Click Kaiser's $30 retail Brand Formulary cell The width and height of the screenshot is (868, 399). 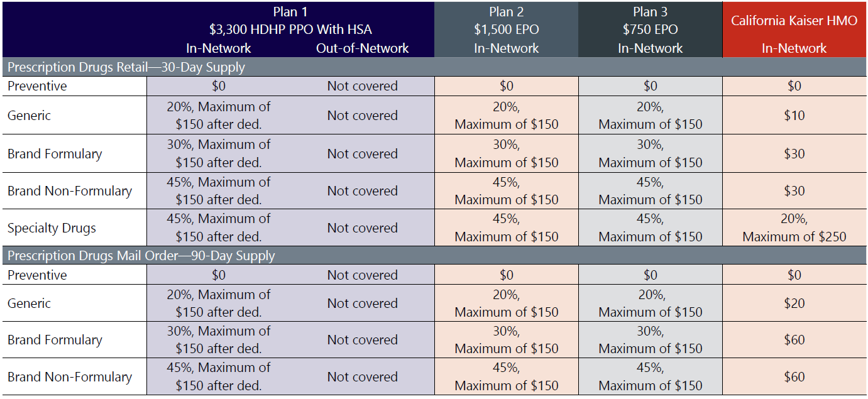[x=794, y=154]
